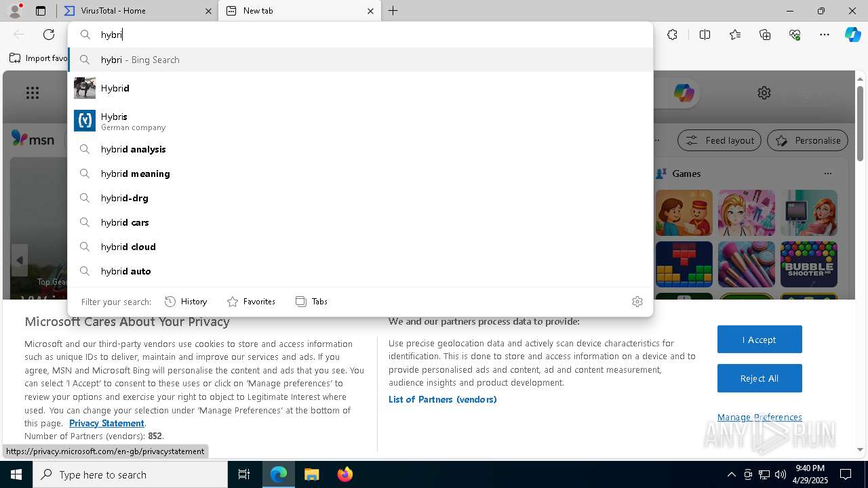The image size is (868, 488).
Task: Choose the 'hybrid cars' suggestion
Action: (360, 222)
